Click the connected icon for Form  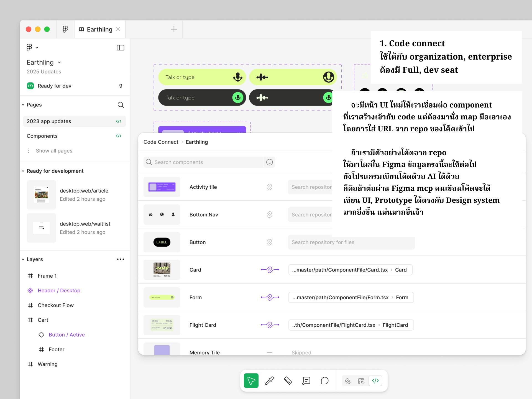[x=270, y=297]
